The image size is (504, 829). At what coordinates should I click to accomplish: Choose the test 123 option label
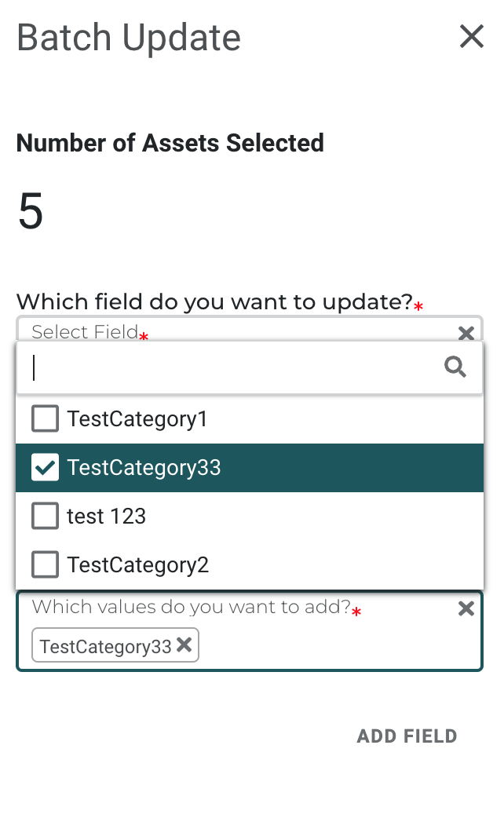pyautogui.click(x=107, y=517)
